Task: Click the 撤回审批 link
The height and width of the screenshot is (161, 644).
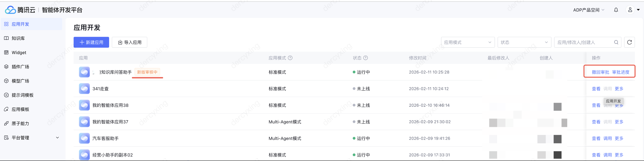Action: 600,72
